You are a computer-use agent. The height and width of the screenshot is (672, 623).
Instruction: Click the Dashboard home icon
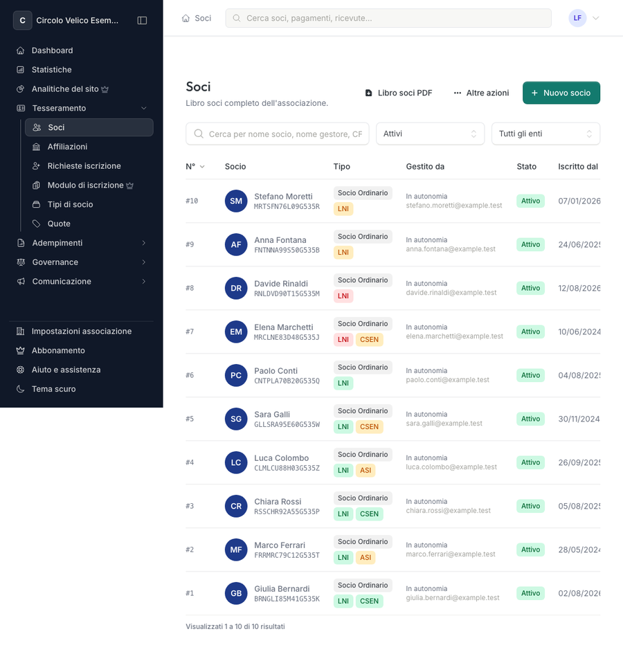(x=20, y=51)
